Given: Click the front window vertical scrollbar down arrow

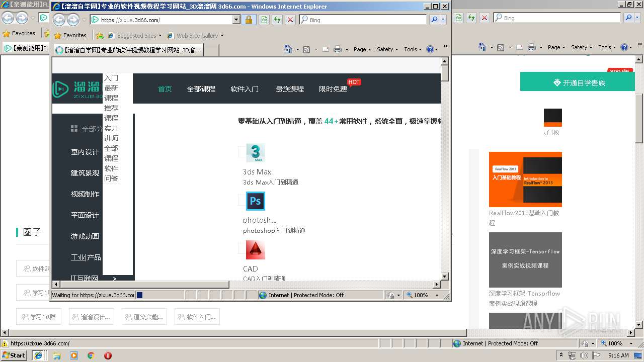Looking at the screenshot, I should point(444,277).
